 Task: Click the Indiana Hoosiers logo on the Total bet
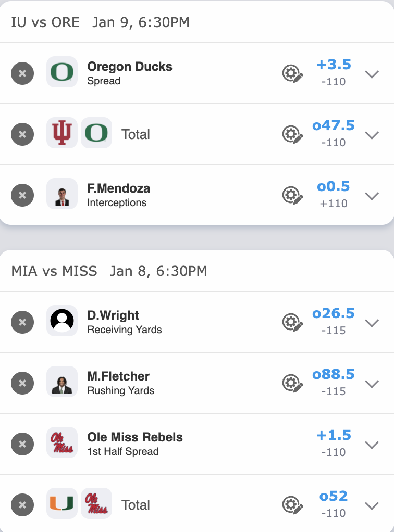pos(62,134)
